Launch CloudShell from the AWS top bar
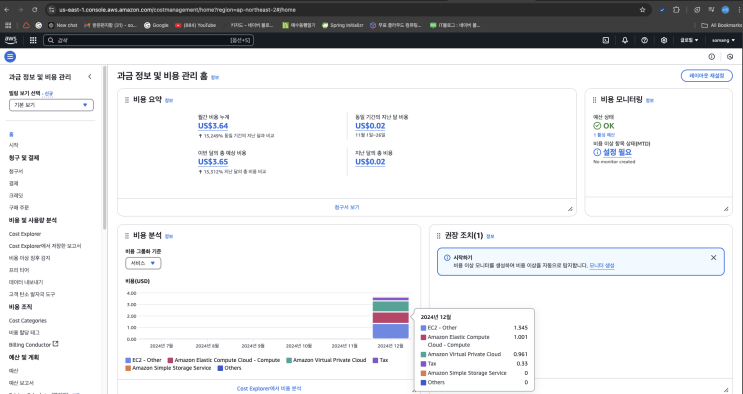 pyautogui.click(x=606, y=40)
